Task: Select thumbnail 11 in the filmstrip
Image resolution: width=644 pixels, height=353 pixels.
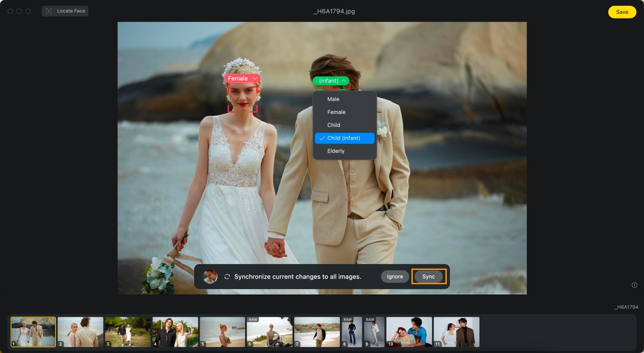Action: tap(456, 332)
